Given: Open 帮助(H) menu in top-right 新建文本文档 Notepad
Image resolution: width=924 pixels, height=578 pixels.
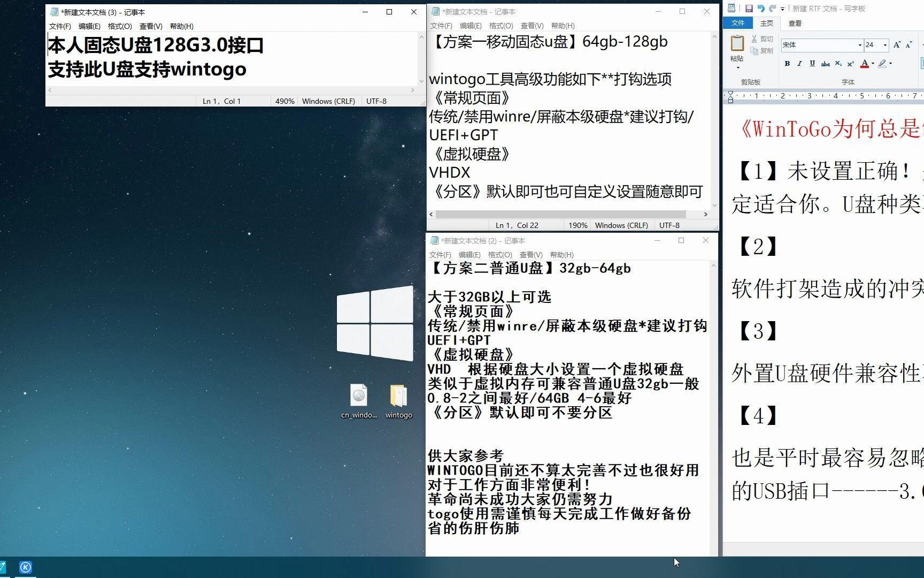Looking at the screenshot, I should tap(563, 26).
